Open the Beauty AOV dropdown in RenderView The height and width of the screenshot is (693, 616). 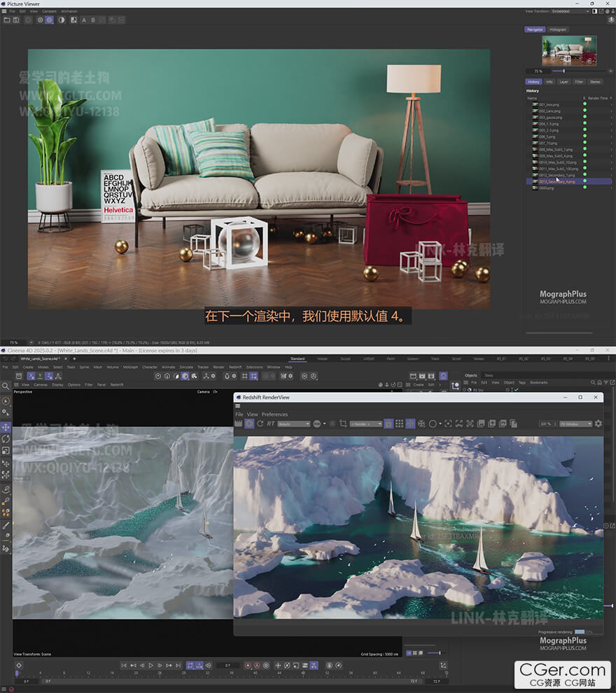point(293,423)
